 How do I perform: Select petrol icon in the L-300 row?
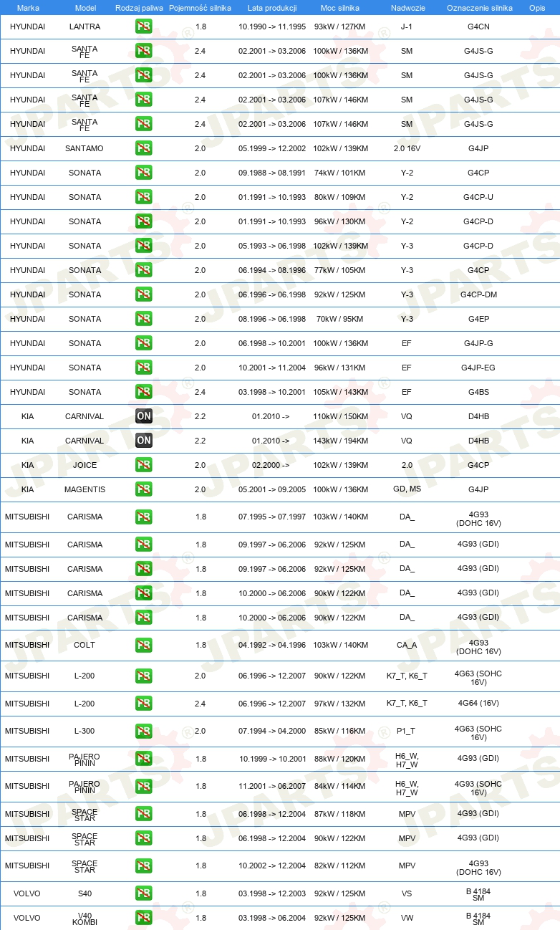point(143,731)
